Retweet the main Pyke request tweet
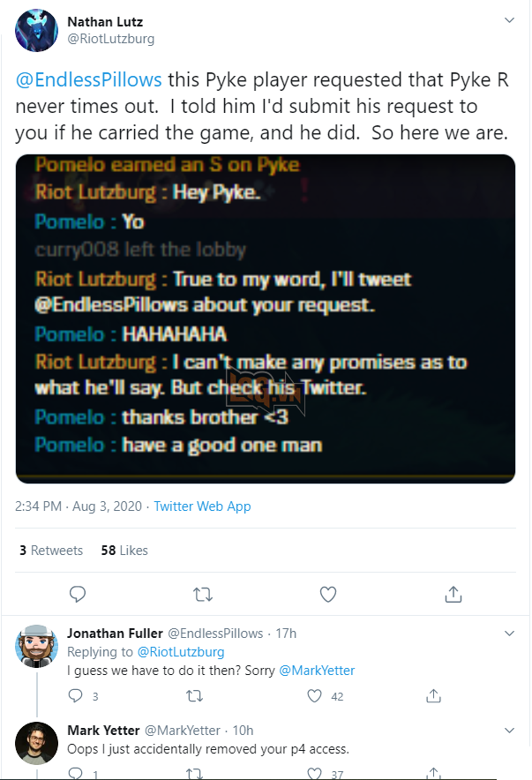 point(203,594)
